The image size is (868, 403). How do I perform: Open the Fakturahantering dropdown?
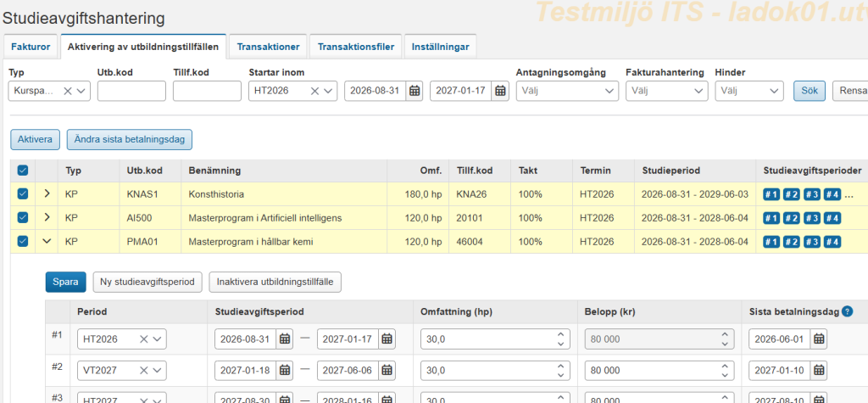[666, 91]
